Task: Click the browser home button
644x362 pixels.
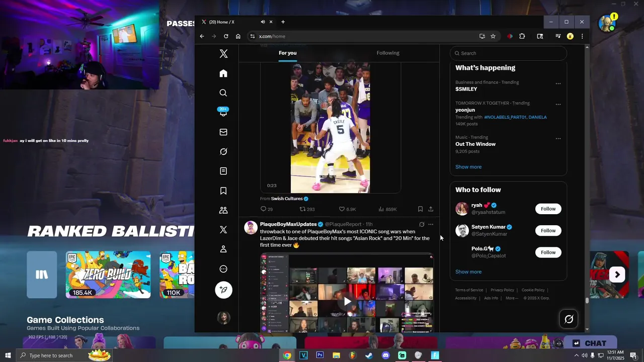Action: [238, 36]
